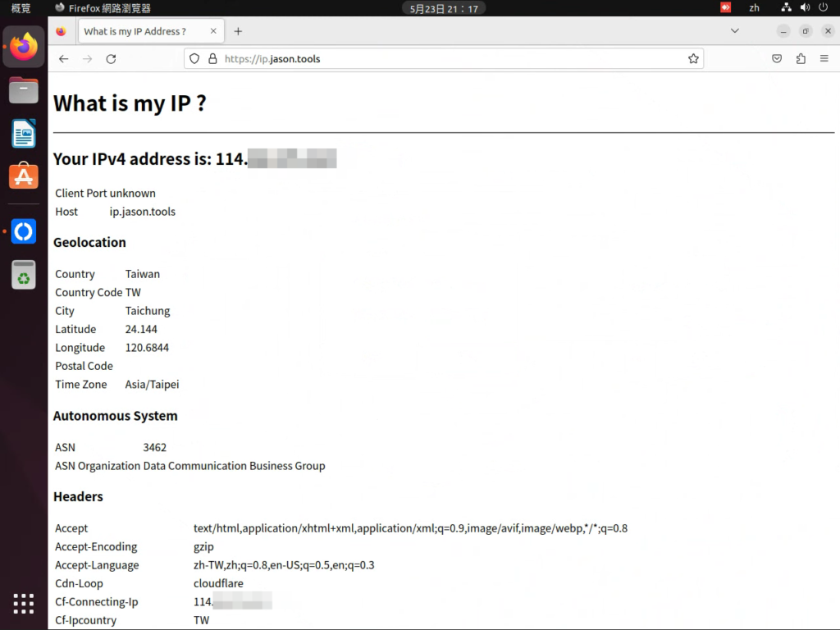Open LibreOffice Writer from the dock
The width and height of the screenshot is (840, 630).
(24, 134)
